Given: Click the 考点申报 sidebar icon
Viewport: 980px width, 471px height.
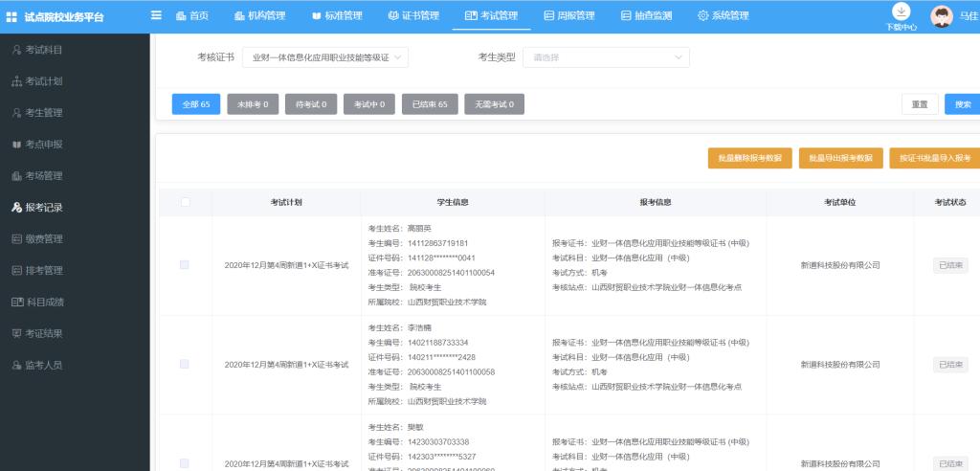Looking at the screenshot, I should (x=17, y=145).
